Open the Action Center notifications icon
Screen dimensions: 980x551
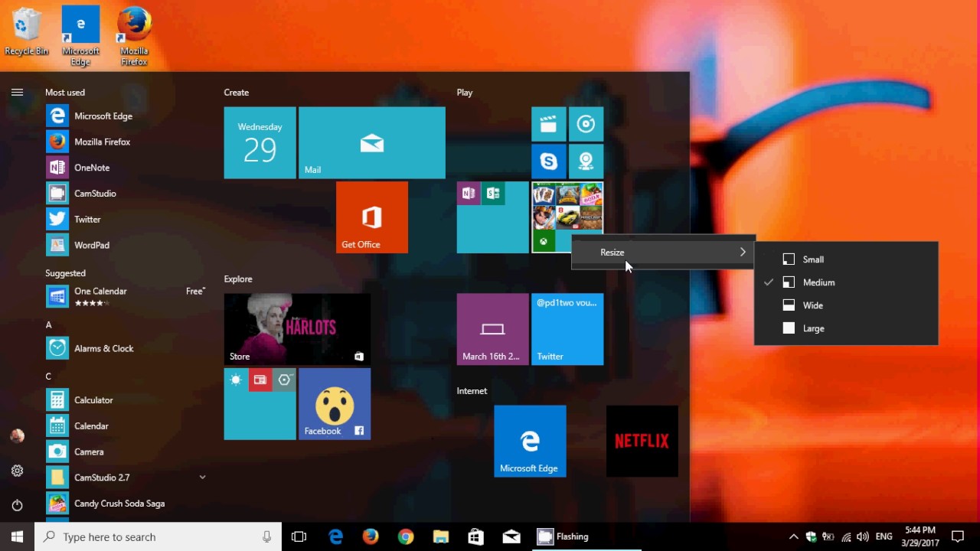click(957, 536)
